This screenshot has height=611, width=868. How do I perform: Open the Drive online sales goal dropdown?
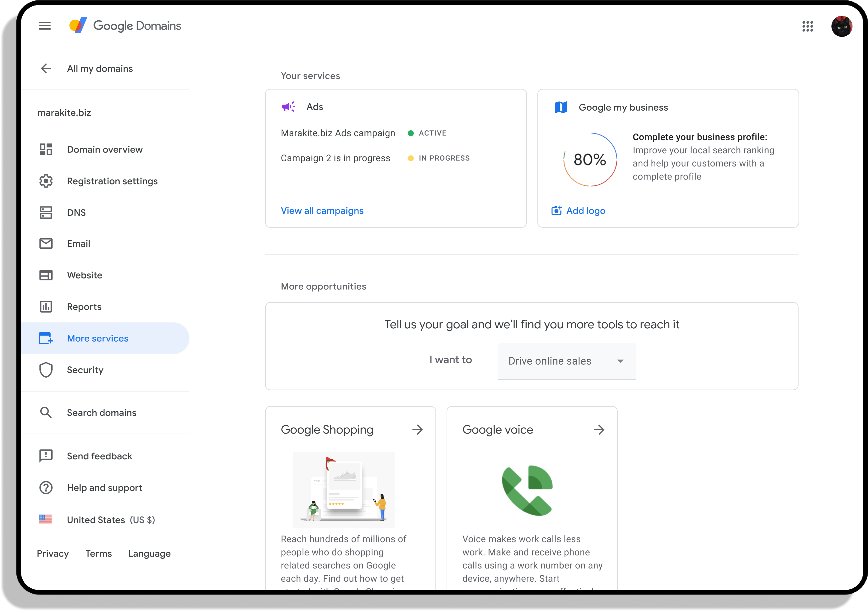pyautogui.click(x=567, y=361)
